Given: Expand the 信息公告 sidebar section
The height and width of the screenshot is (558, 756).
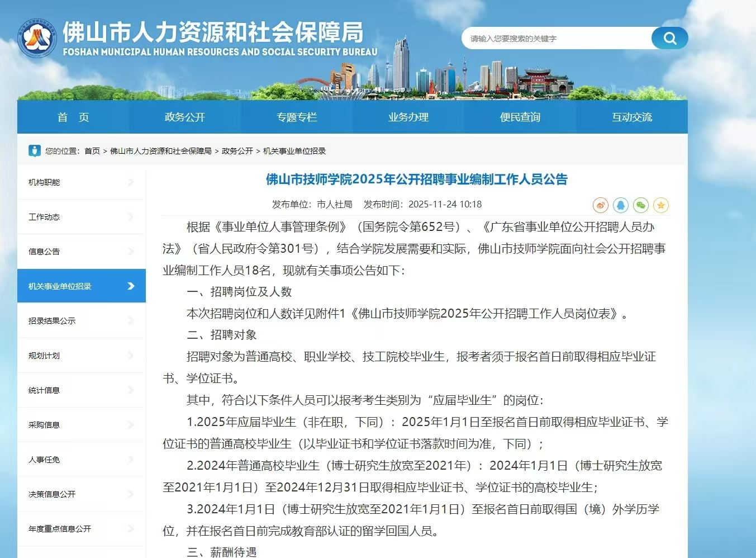Looking at the screenshot, I should pos(81,251).
